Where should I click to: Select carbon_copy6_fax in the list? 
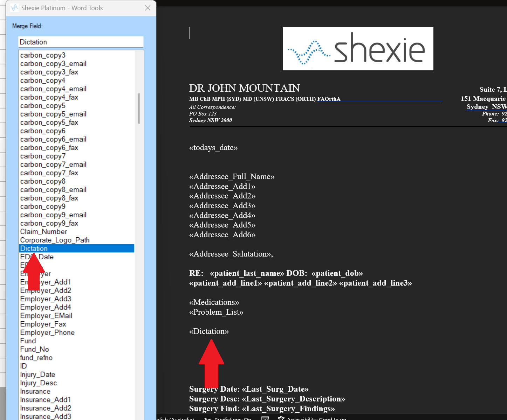tap(76, 148)
